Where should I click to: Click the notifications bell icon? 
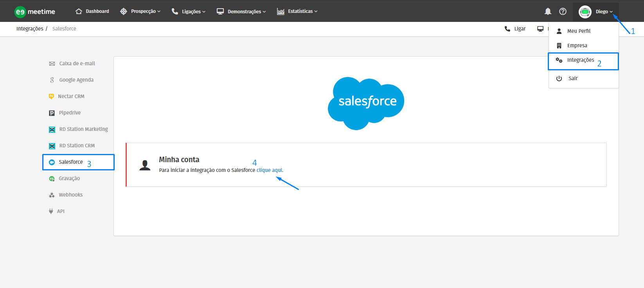[548, 11]
